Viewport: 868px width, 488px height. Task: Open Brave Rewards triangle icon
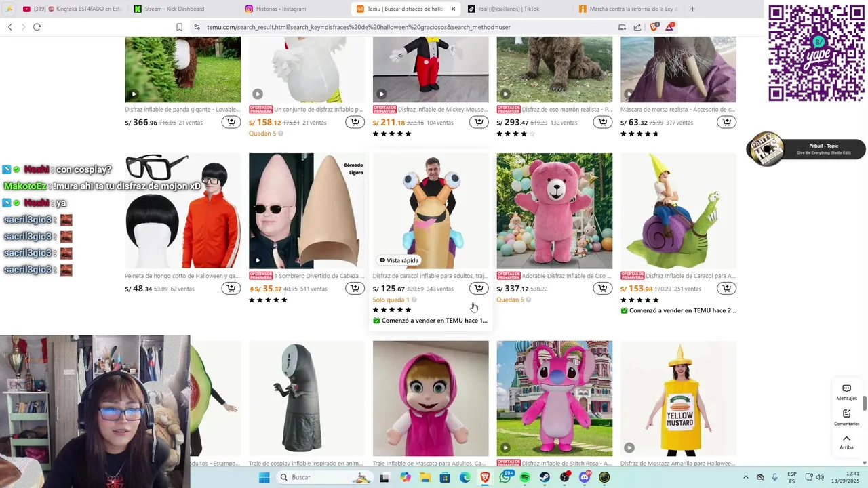tap(670, 27)
